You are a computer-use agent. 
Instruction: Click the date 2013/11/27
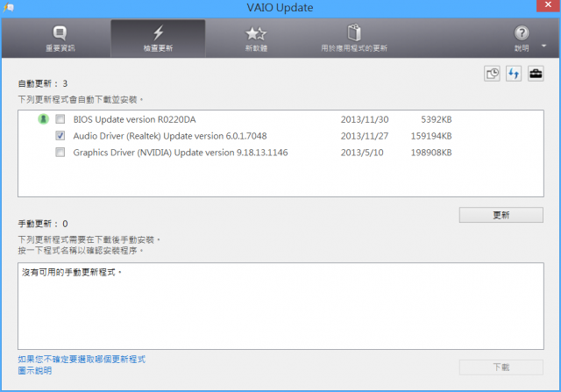point(365,136)
